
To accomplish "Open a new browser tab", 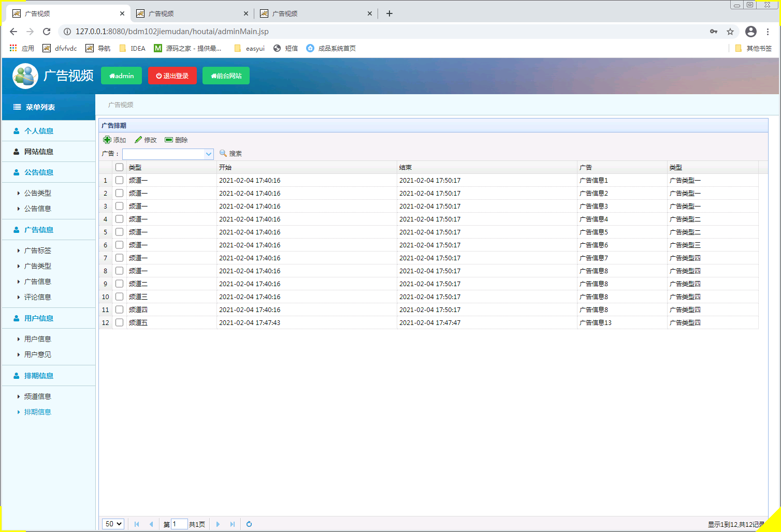I will [389, 13].
